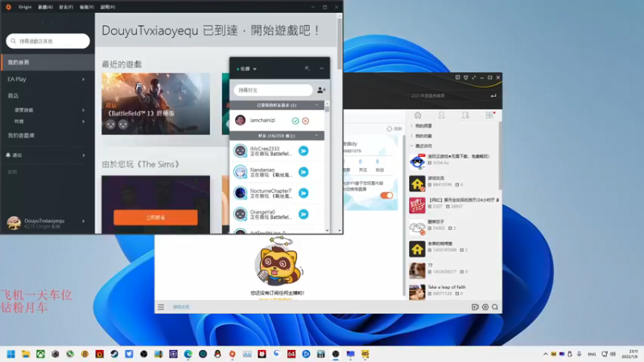Open Xbox app from the taskbar
The height and width of the screenshot is (362, 644).
(x=40, y=354)
